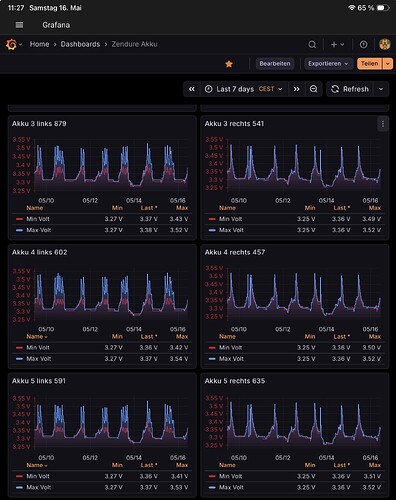
Task: Sort Akku 3 rechts legend by Max
Action: pyautogui.click(x=375, y=208)
